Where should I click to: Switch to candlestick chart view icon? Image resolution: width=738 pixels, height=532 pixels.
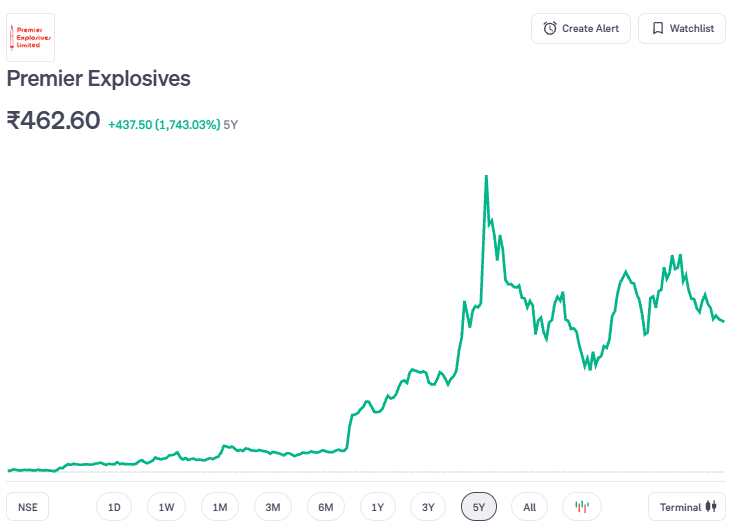coord(582,507)
